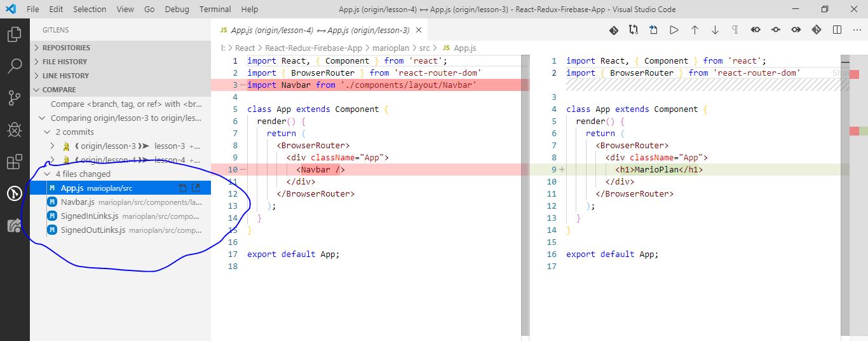Open the Edit menu
The image size is (868, 341).
(56, 9)
